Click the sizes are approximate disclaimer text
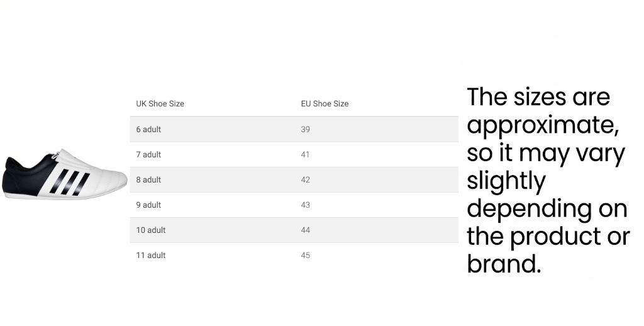 548,179
